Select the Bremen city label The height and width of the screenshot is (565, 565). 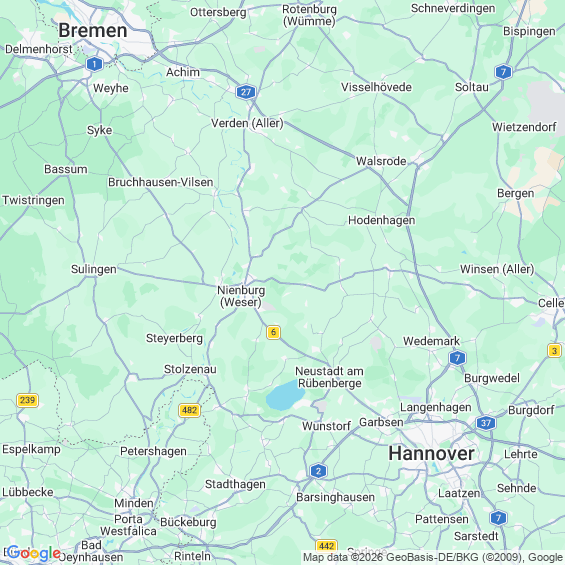coord(93,30)
